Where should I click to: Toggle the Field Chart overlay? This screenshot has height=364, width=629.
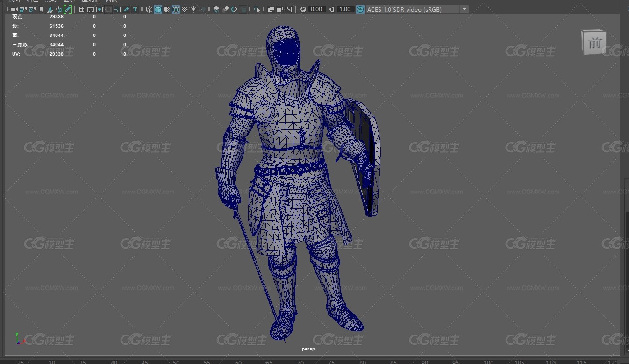click(x=117, y=9)
